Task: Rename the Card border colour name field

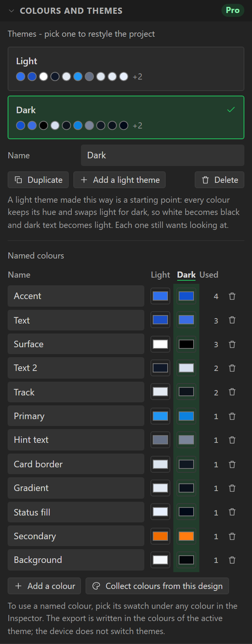Action: (76, 464)
